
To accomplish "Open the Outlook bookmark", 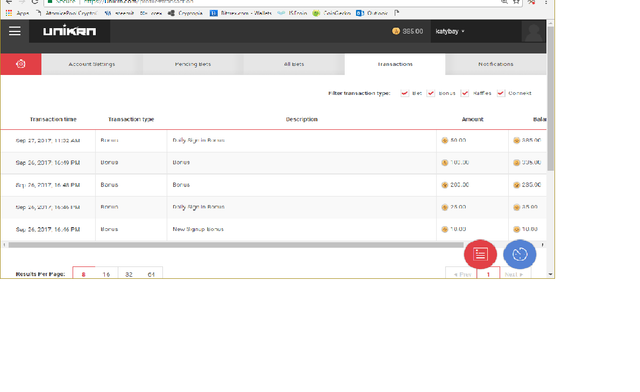I will tap(372, 13).
